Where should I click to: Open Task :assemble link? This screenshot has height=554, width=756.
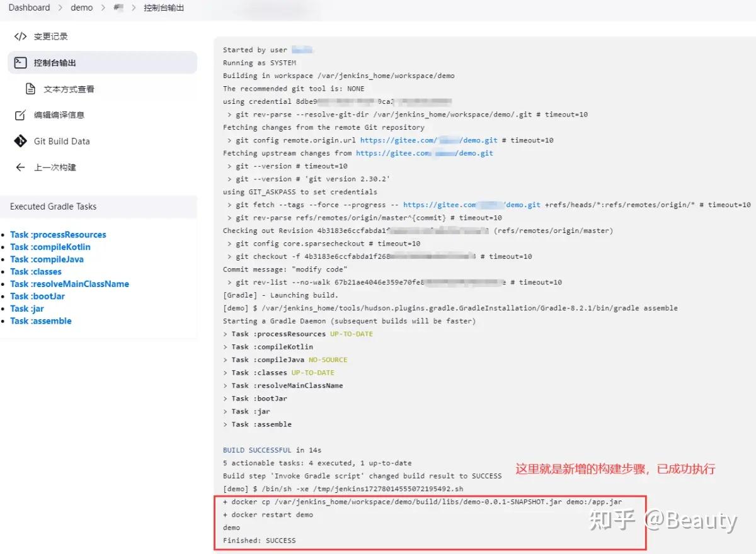(x=41, y=321)
